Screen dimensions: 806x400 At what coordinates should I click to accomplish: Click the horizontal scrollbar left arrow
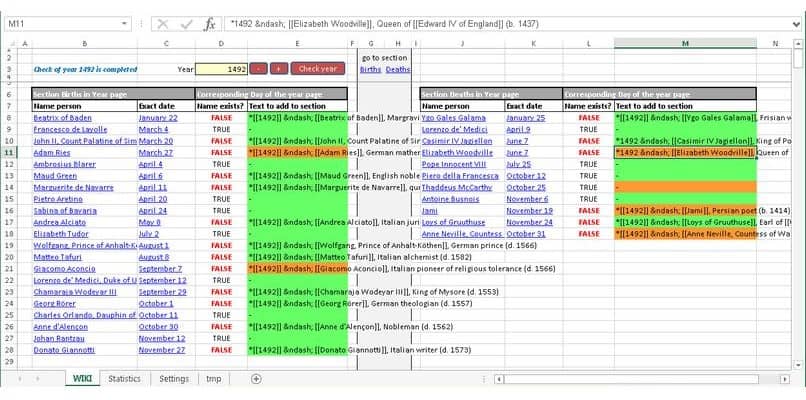pos(499,379)
